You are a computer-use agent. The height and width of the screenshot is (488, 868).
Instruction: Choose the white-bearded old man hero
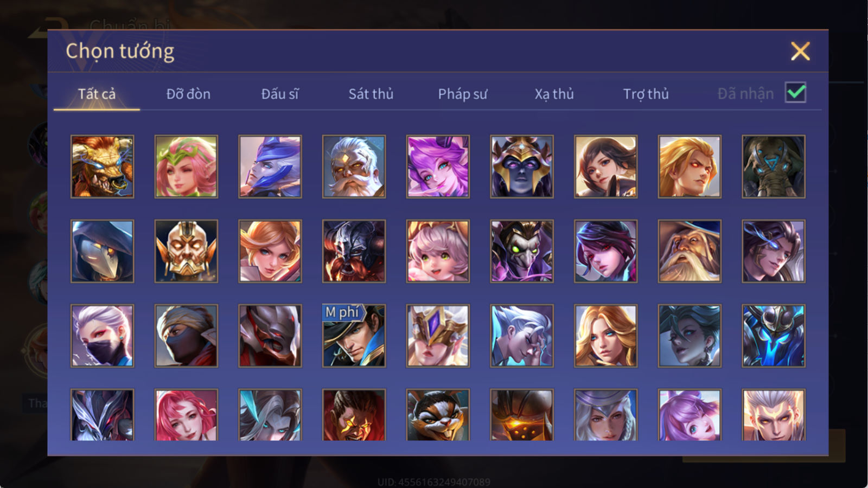pyautogui.click(x=354, y=166)
